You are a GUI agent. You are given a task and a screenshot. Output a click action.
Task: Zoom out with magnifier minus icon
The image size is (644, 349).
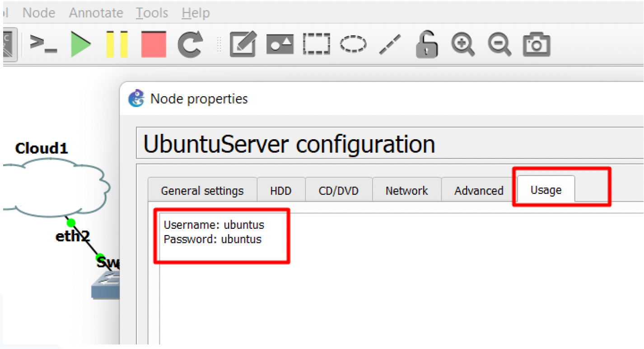(x=499, y=44)
